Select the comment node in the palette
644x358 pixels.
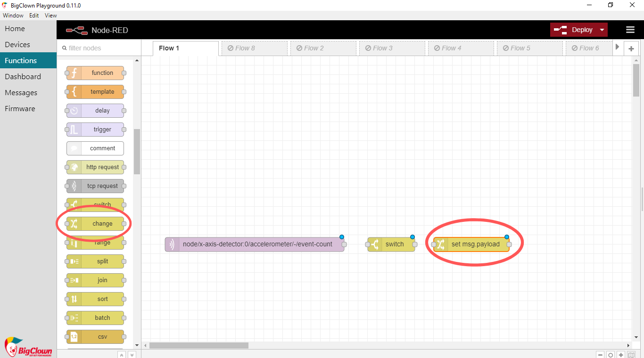click(x=95, y=148)
